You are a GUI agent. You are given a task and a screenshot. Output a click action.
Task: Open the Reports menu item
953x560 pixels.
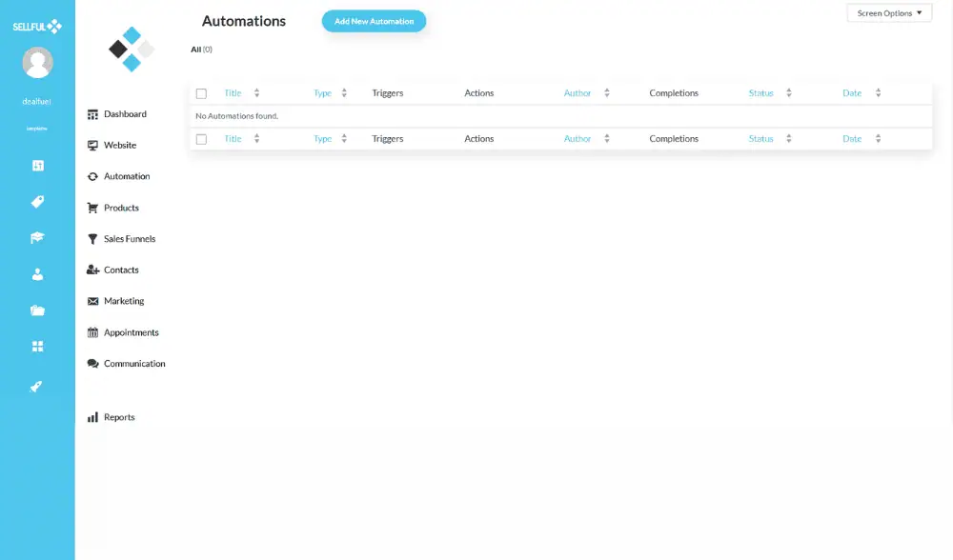119,417
